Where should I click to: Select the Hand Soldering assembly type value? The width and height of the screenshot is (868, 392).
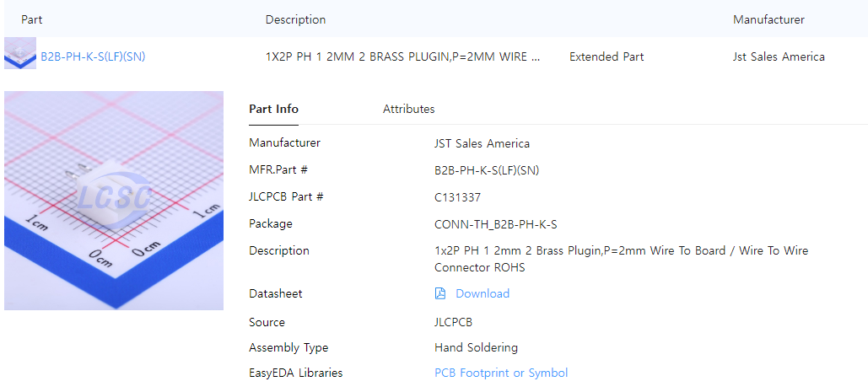[476, 348]
